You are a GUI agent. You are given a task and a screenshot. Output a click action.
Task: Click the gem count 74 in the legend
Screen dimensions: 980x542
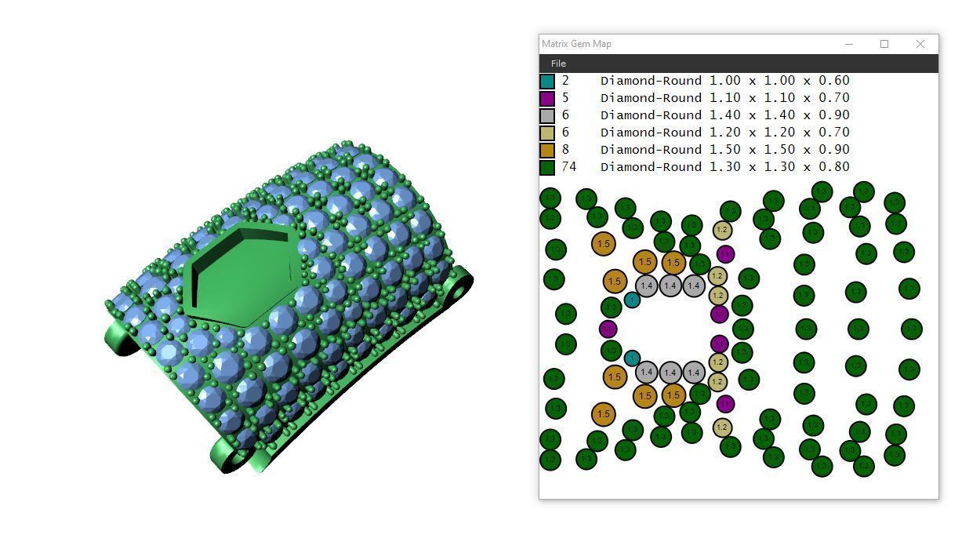coord(568,167)
